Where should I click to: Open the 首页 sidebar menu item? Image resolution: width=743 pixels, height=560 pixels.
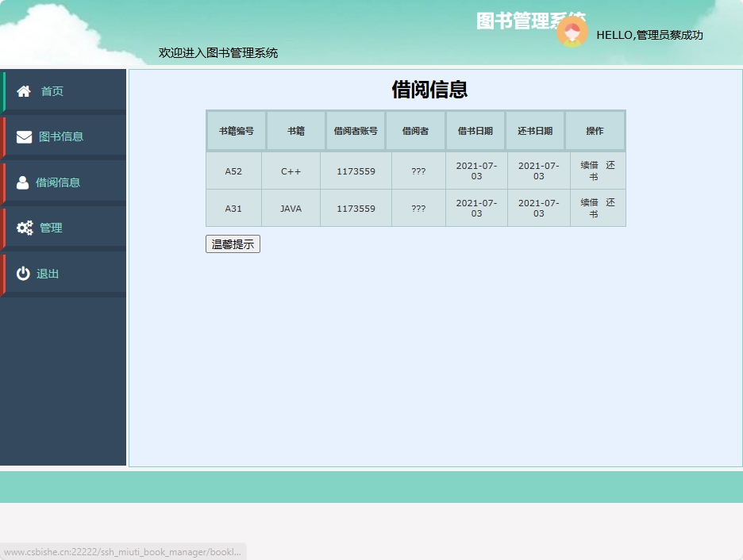pos(52,90)
